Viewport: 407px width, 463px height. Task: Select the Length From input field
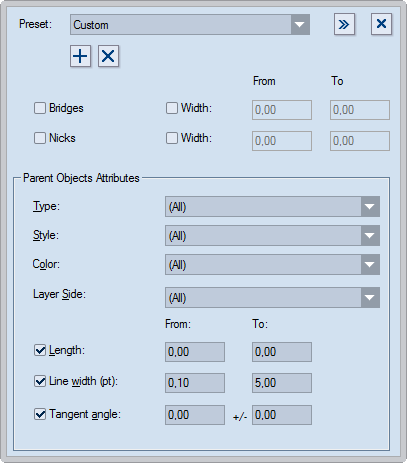click(195, 352)
